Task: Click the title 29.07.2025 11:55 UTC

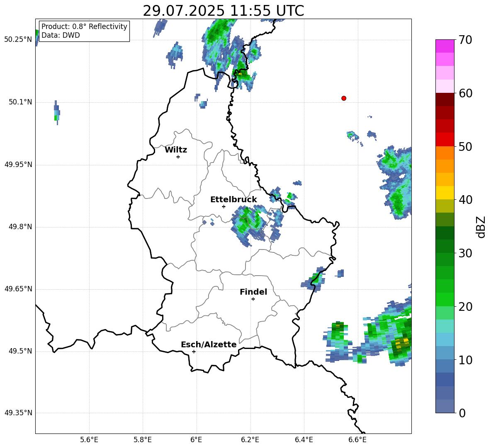Action: (223, 11)
